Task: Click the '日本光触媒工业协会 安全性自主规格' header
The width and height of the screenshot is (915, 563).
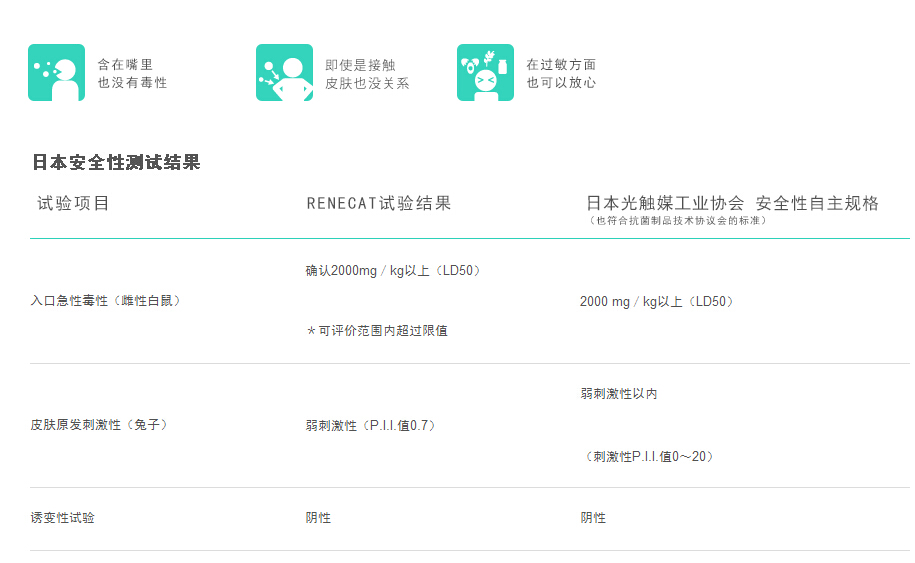Action: [x=732, y=203]
